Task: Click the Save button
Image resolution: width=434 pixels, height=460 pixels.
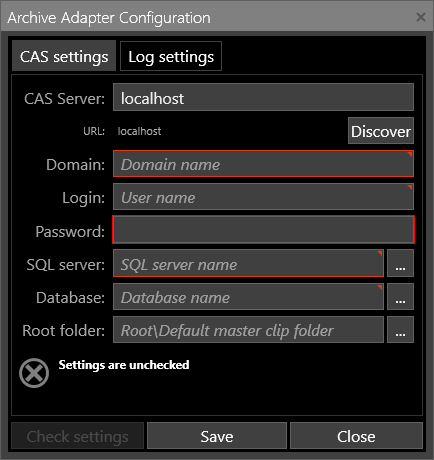Action: click(217, 436)
